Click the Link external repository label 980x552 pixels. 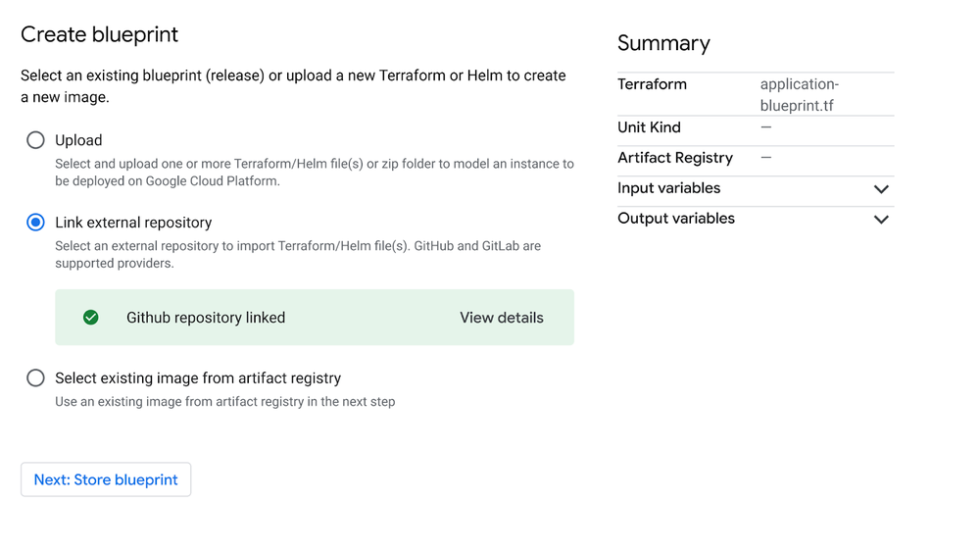133,223
